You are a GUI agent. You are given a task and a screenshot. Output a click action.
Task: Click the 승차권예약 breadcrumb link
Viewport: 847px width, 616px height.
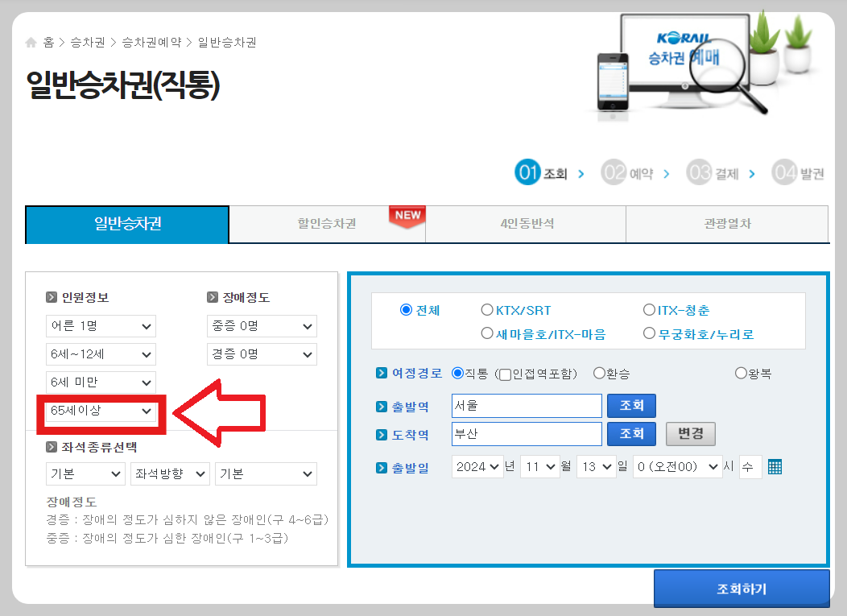(x=151, y=44)
